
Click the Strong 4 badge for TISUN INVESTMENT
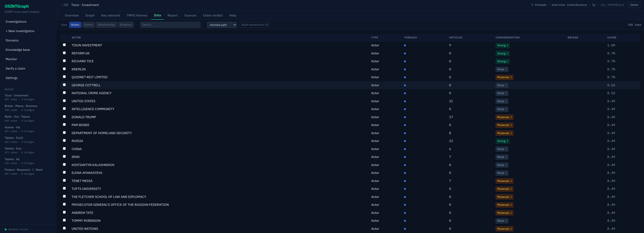(502, 45)
